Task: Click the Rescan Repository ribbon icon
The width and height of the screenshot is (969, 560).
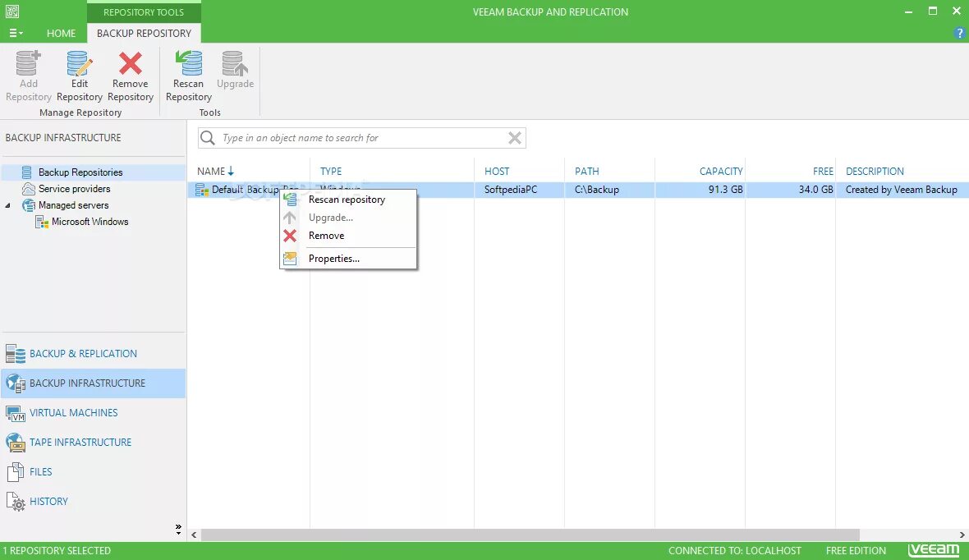Action: click(189, 63)
